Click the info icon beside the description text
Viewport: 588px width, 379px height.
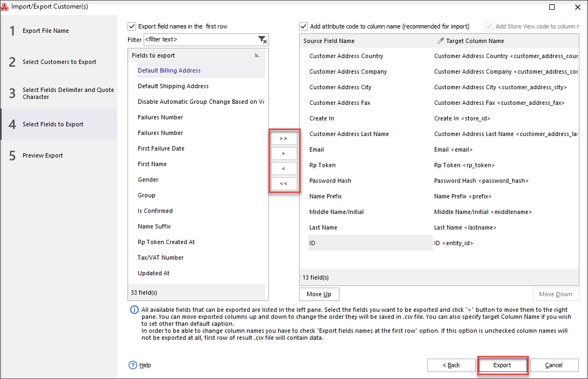[134, 310]
